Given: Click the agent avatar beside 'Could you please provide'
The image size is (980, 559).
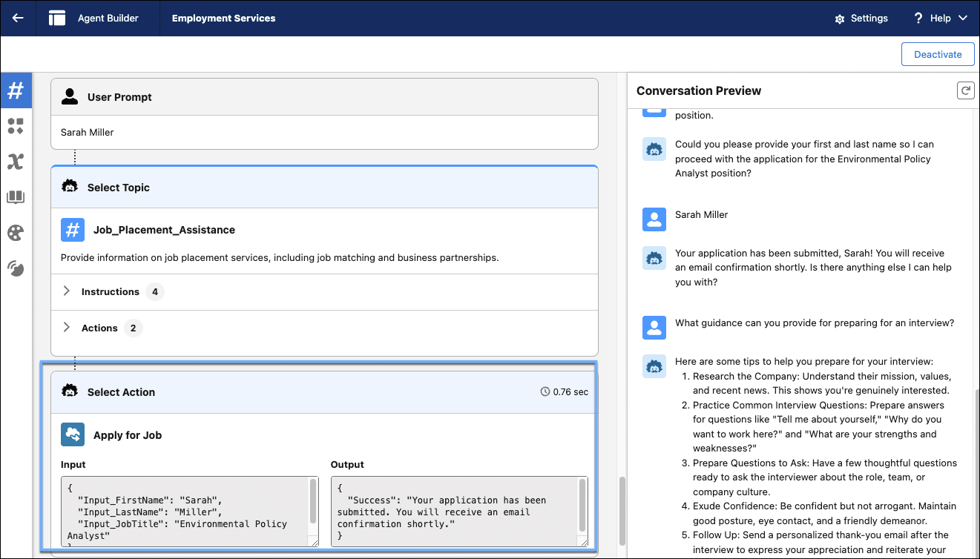Looking at the screenshot, I should coord(654,150).
